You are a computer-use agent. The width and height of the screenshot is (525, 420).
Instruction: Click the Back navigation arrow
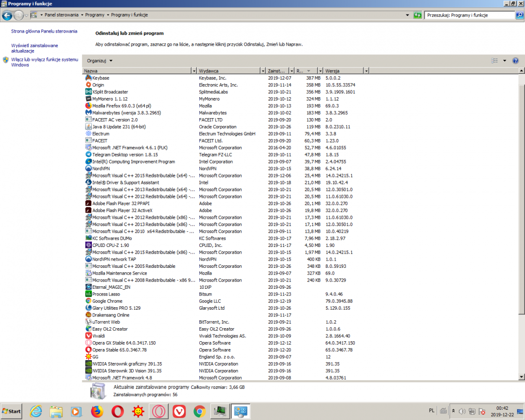point(7,15)
